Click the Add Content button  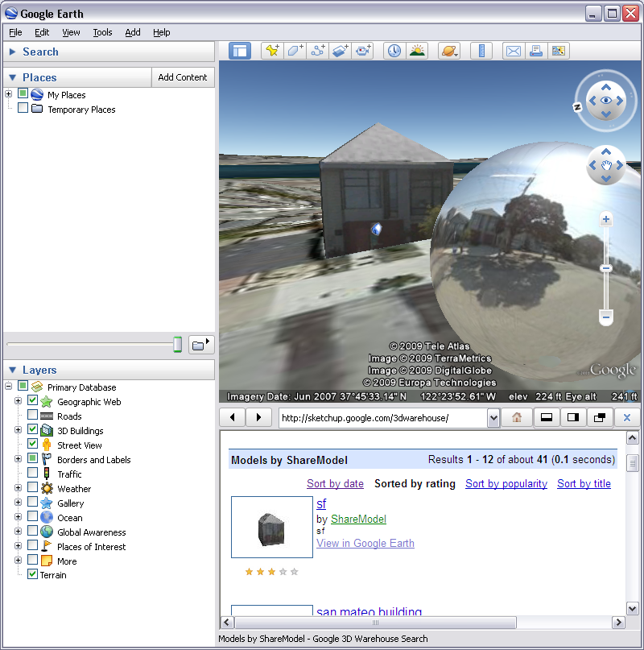(183, 77)
